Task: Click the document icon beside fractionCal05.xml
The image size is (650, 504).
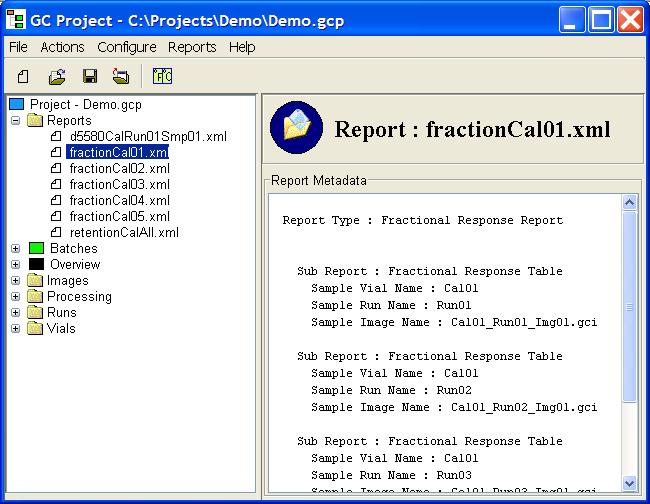Action: (56, 216)
